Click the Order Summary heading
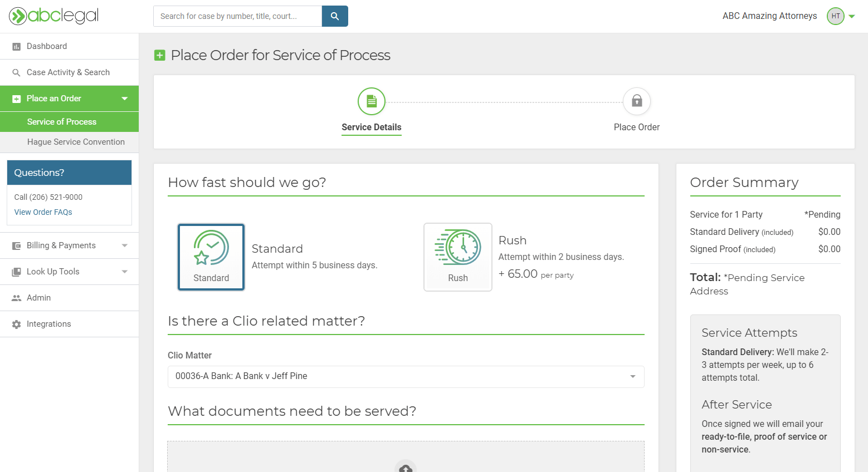The image size is (868, 472). (744, 183)
